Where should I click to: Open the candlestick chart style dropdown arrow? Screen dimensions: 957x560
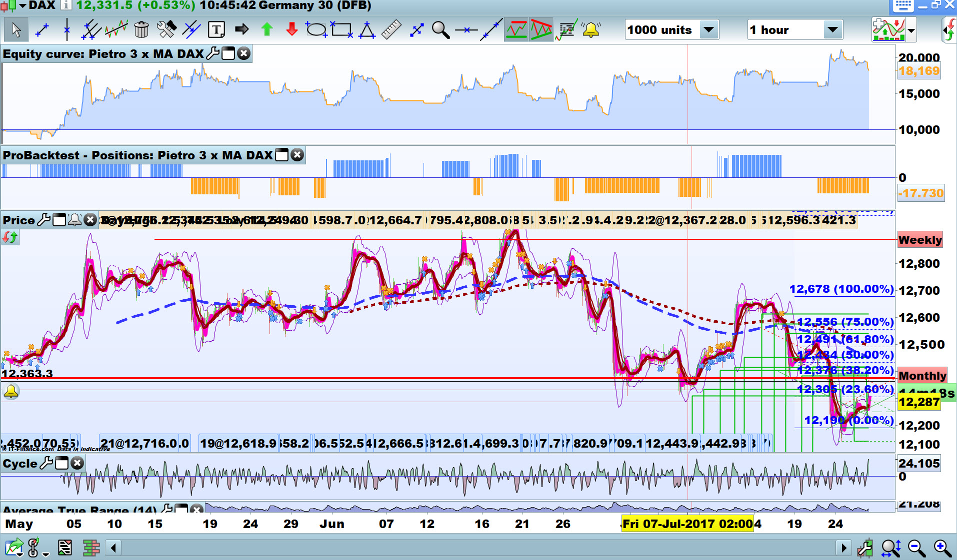click(22, 6)
